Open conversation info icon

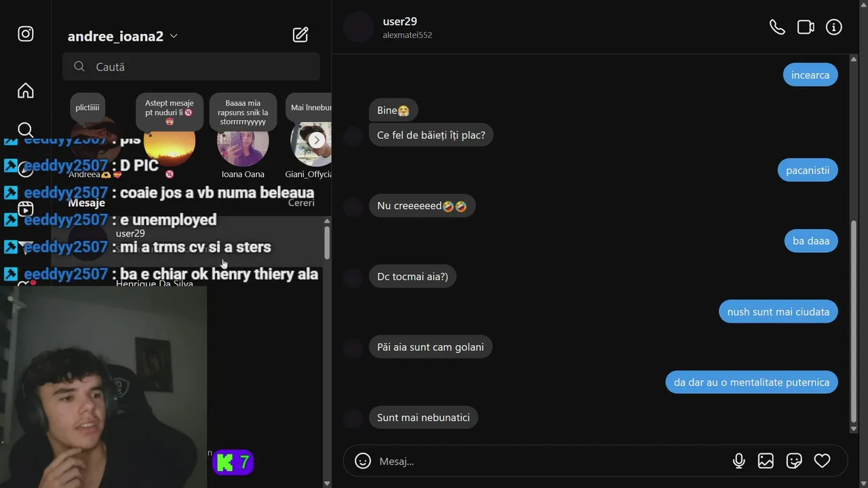(834, 27)
